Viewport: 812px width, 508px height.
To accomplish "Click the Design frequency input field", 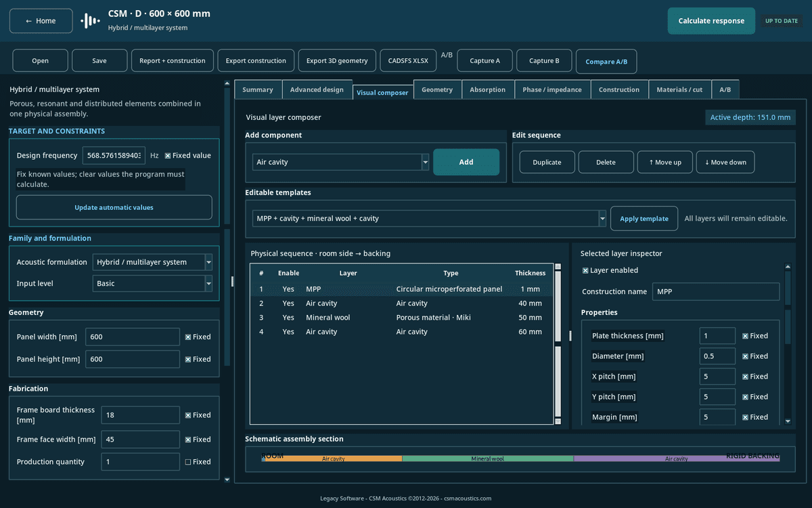I will point(114,156).
